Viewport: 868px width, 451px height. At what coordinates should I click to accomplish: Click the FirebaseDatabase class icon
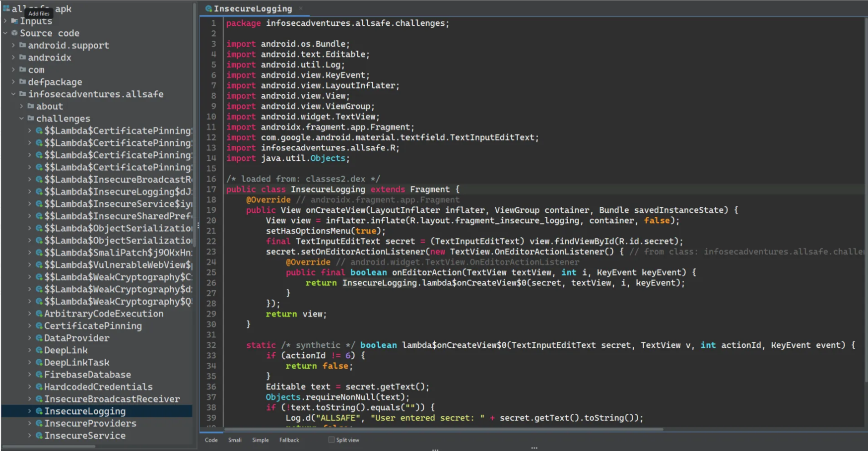point(40,374)
